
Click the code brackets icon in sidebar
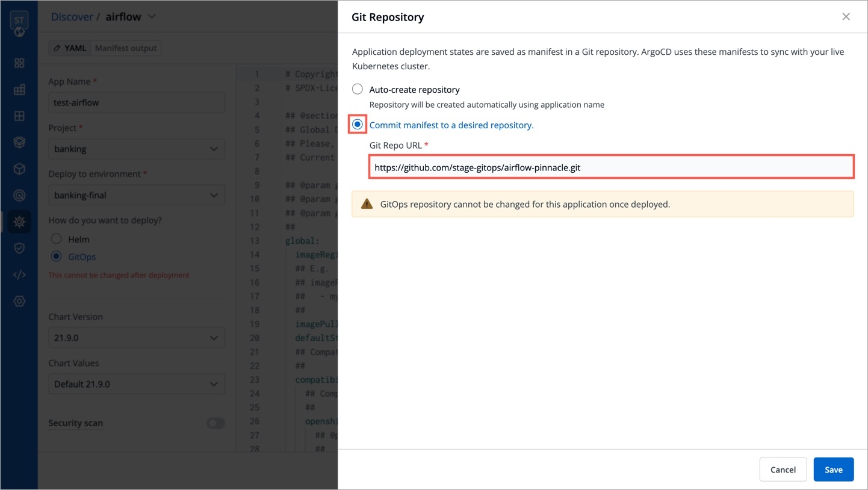(19, 275)
